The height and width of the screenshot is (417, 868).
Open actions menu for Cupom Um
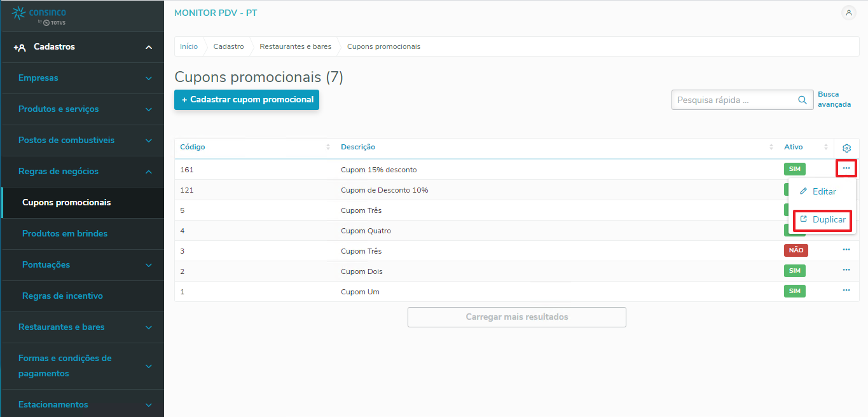click(x=846, y=291)
